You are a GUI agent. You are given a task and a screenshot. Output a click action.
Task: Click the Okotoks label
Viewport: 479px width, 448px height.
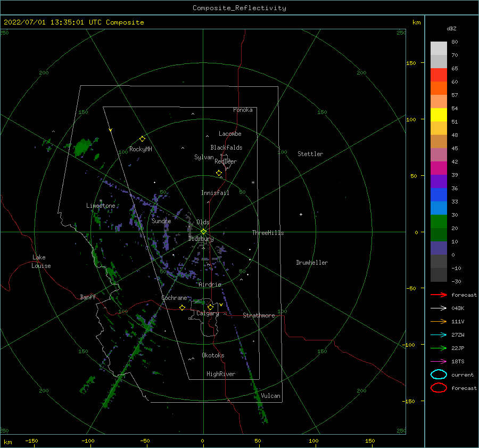point(213,355)
